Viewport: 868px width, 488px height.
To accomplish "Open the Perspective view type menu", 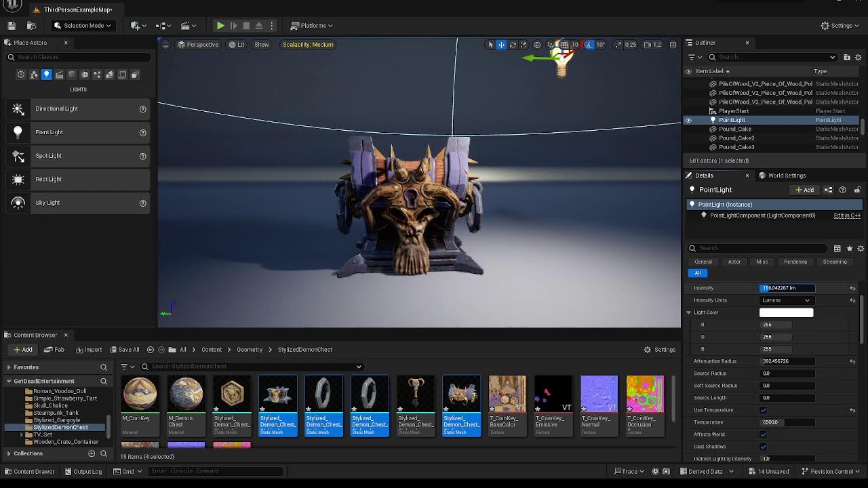I will coord(198,45).
